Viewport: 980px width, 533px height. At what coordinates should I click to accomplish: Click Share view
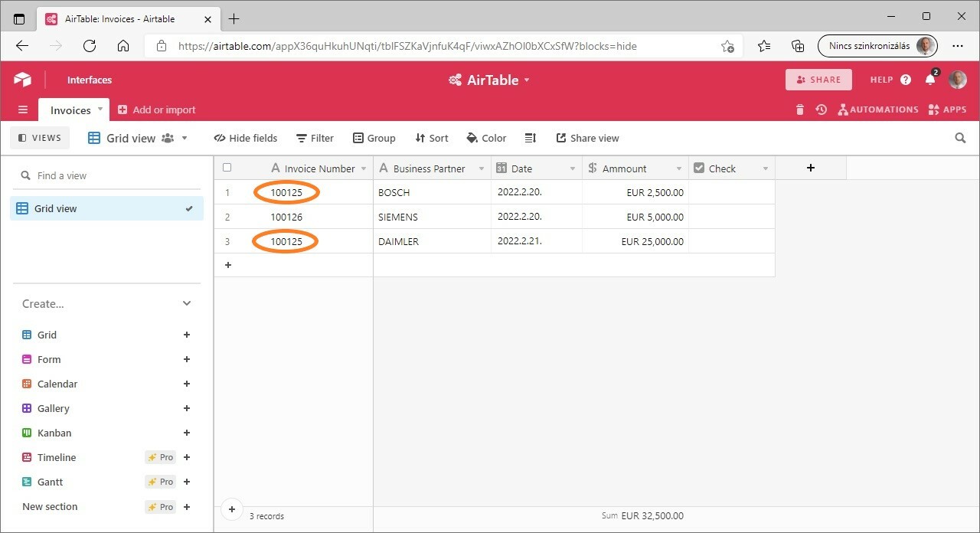587,138
